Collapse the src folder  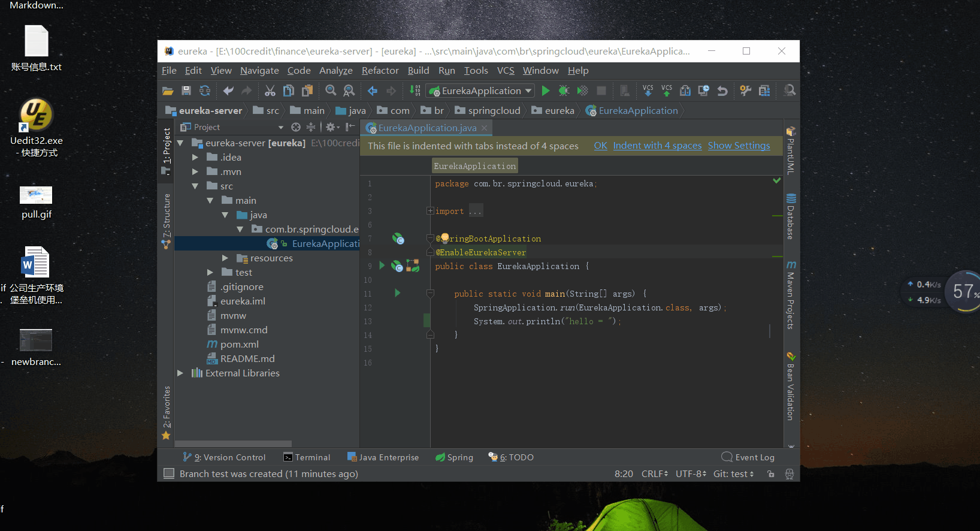(x=195, y=186)
